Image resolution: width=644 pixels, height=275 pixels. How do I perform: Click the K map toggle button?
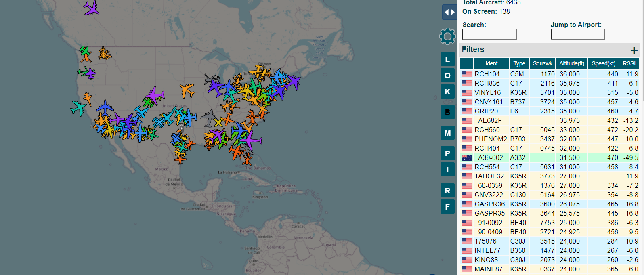click(x=447, y=92)
